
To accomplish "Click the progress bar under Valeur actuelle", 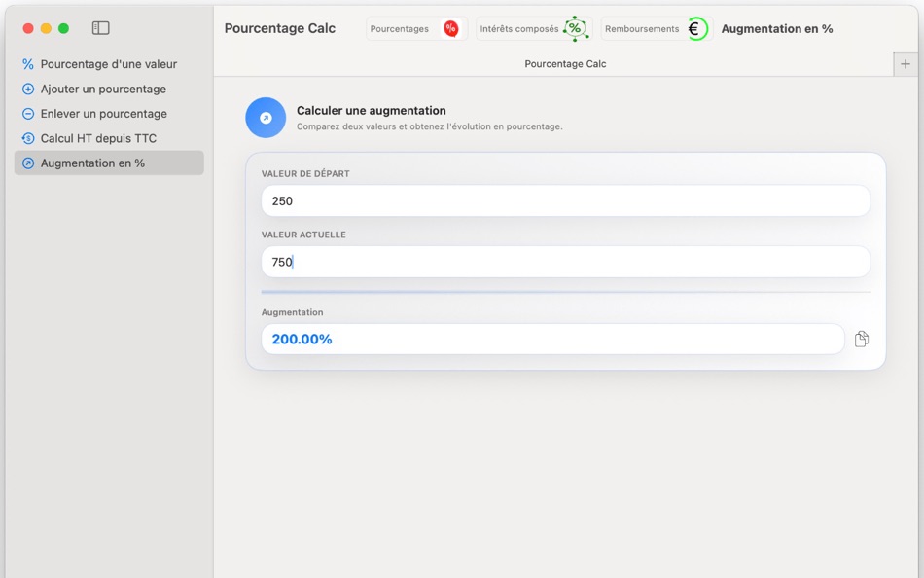I will point(564,291).
